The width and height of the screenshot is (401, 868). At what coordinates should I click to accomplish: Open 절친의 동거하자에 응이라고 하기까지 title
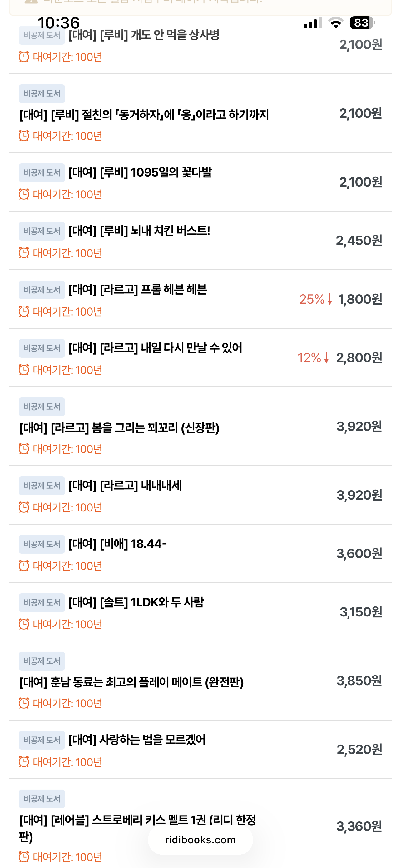(144, 115)
